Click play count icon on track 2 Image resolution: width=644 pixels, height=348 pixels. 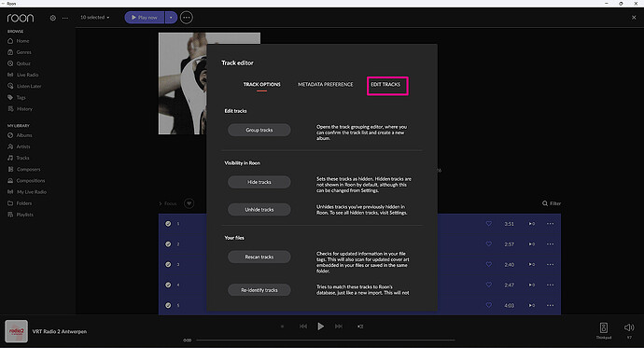coord(531,244)
